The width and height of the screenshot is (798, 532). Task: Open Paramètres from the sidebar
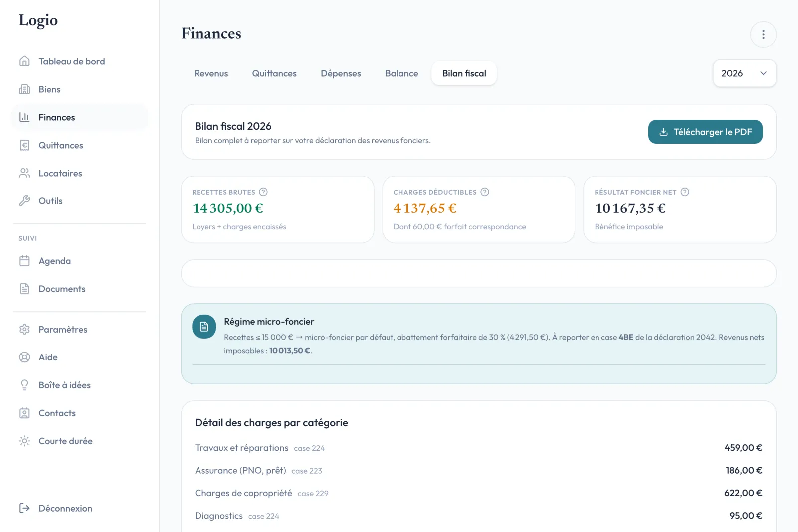tap(80, 329)
